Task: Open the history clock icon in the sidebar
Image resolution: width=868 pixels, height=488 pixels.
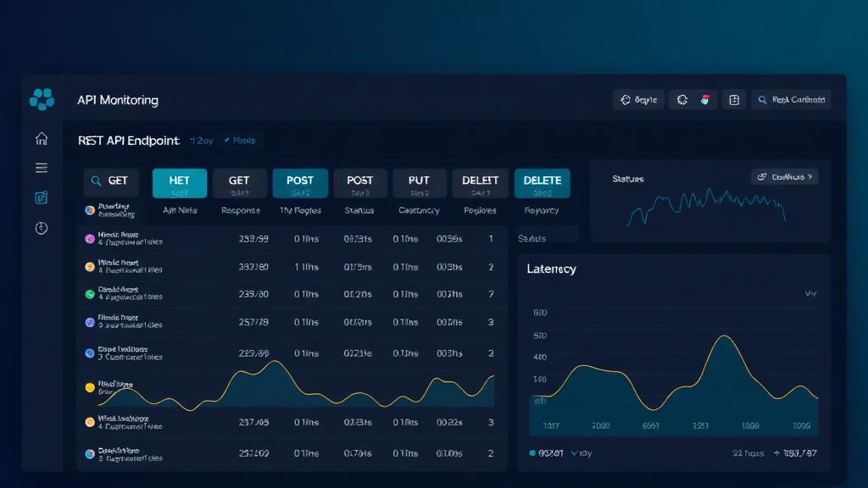Action: (41, 228)
